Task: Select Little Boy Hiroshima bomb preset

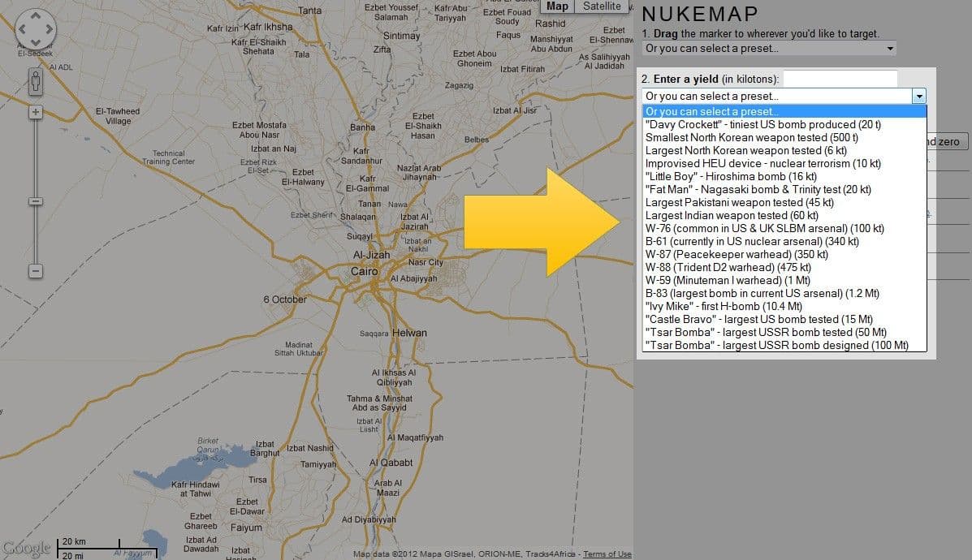Action: pos(784,177)
